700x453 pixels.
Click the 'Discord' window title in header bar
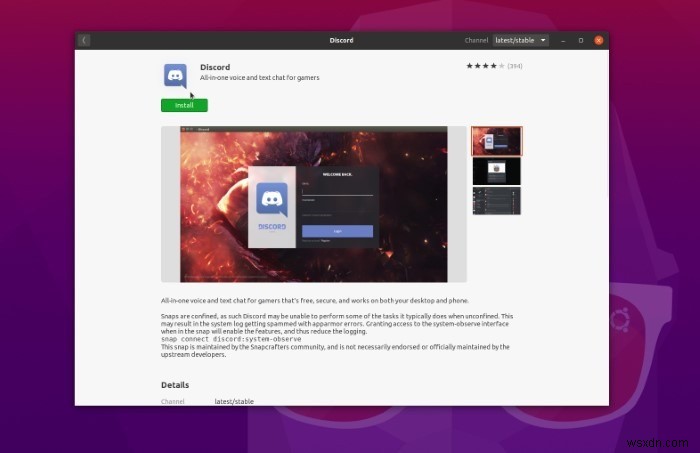pos(342,40)
